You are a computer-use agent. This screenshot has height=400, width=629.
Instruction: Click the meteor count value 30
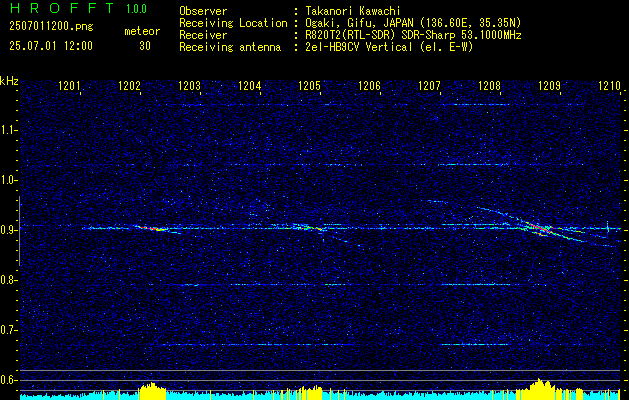145,46
